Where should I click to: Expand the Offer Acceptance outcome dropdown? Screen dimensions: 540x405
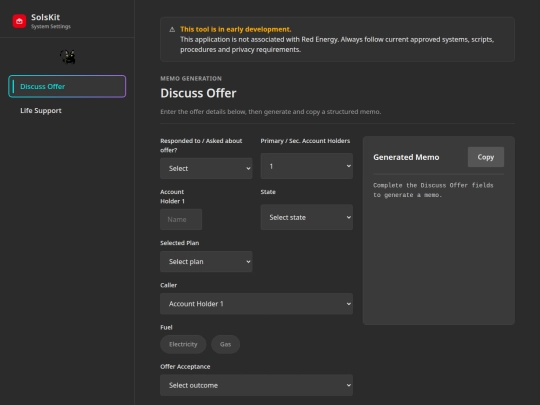click(x=256, y=385)
